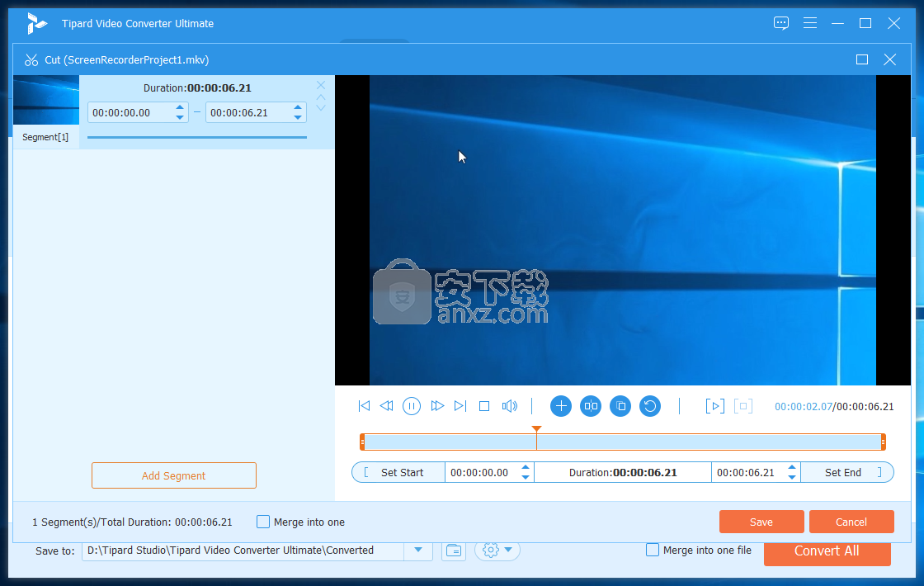Increase the timeline start time stepper
Viewport: 924px width, 586px height.
click(x=525, y=467)
